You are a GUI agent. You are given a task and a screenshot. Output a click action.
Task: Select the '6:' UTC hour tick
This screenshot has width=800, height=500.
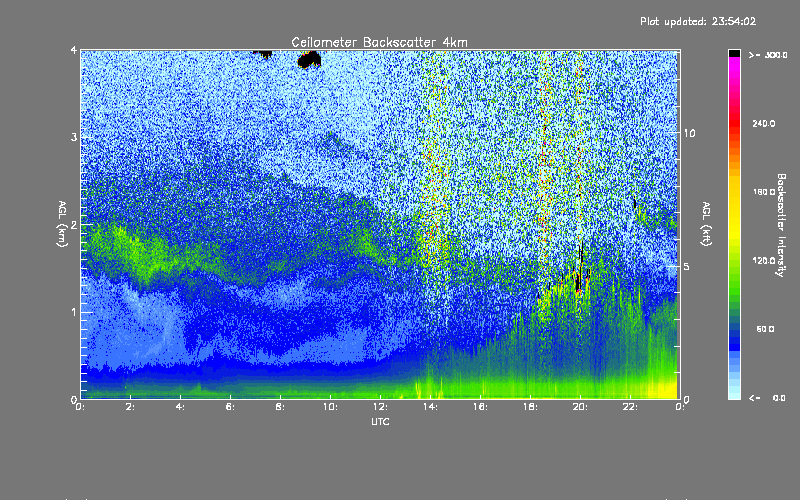[x=231, y=407]
